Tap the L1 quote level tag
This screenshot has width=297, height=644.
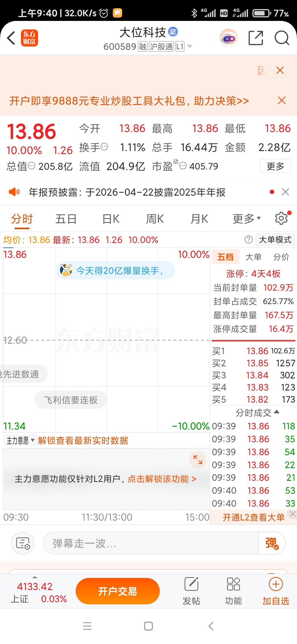tap(180, 47)
